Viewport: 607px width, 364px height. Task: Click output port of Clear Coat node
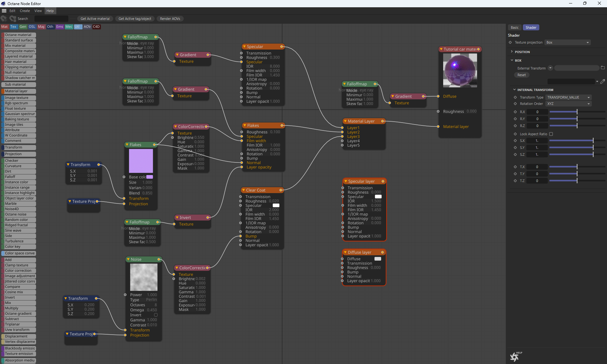tap(281, 190)
